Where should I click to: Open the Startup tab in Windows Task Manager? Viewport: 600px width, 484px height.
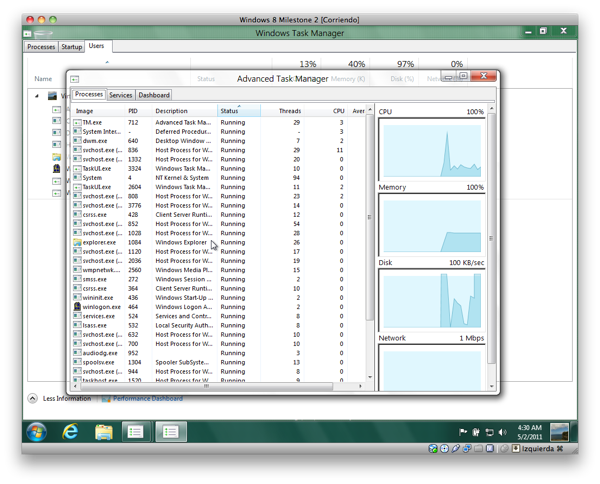pos(72,47)
